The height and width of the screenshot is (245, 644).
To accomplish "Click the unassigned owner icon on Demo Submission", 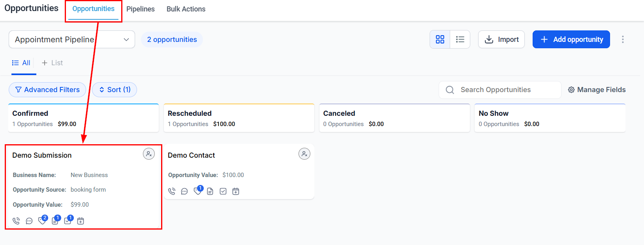I will coord(149,154).
